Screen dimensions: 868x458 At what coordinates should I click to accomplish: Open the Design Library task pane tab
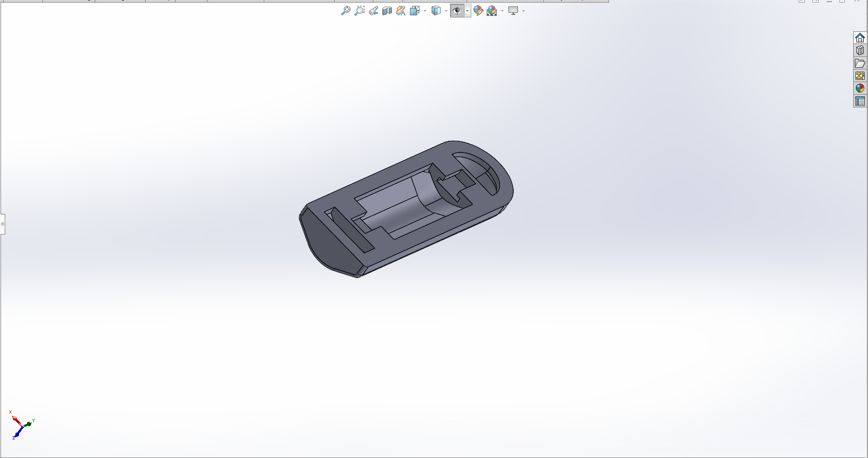click(x=860, y=50)
